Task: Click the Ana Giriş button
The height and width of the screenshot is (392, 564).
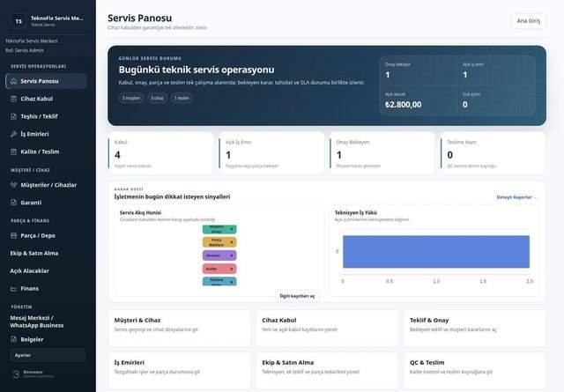Action: click(x=529, y=21)
